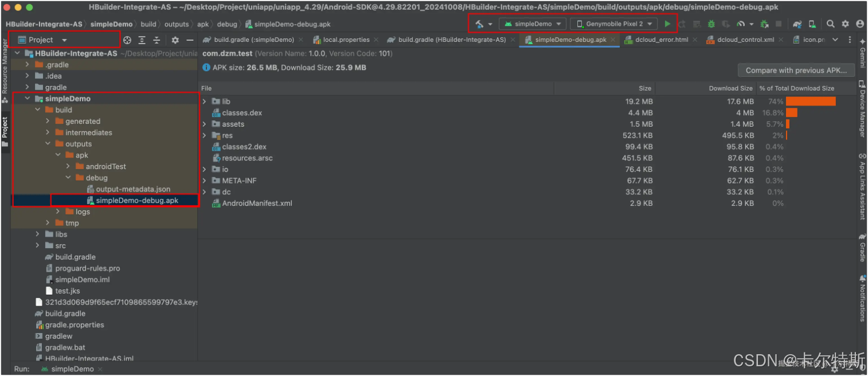This screenshot has width=868, height=376.
Task: Click the Compare with previous APK button
Action: (x=796, y=70)
